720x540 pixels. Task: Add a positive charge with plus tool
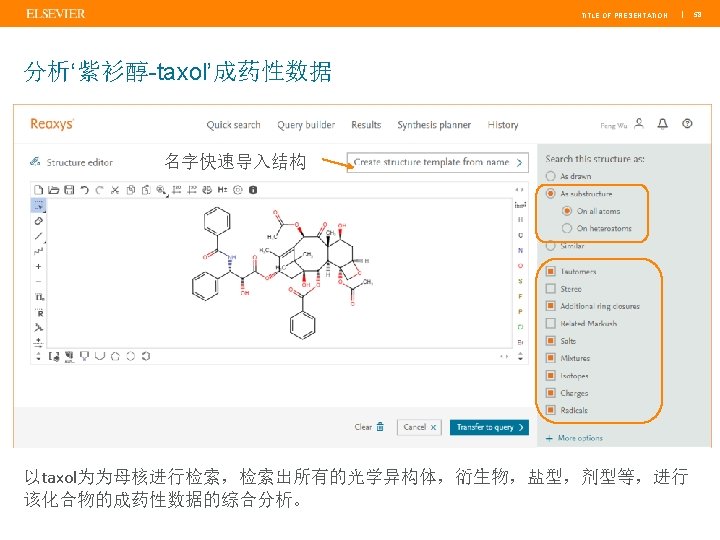pos(39,266)
